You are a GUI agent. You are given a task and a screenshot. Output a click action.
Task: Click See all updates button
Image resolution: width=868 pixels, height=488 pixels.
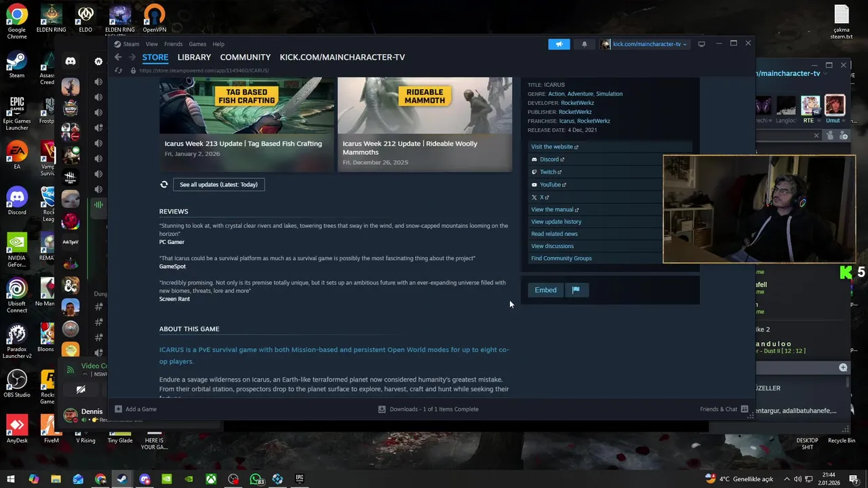point(218,184)
